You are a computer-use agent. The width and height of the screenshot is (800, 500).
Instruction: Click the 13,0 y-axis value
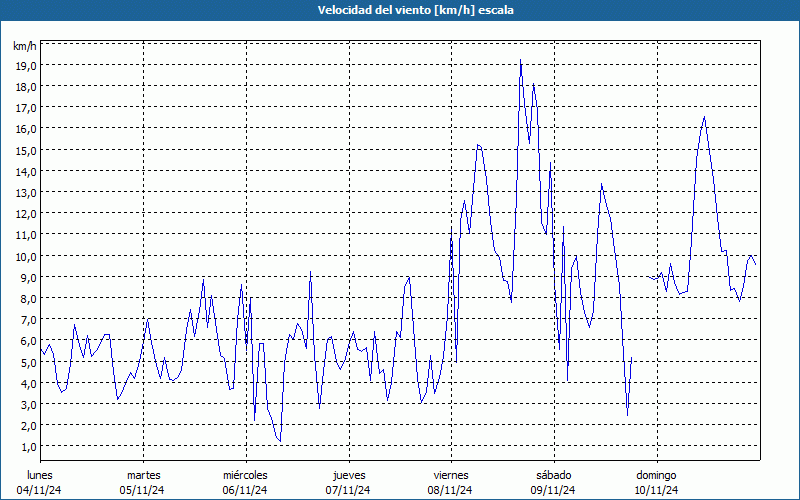(x=27, y=193)
